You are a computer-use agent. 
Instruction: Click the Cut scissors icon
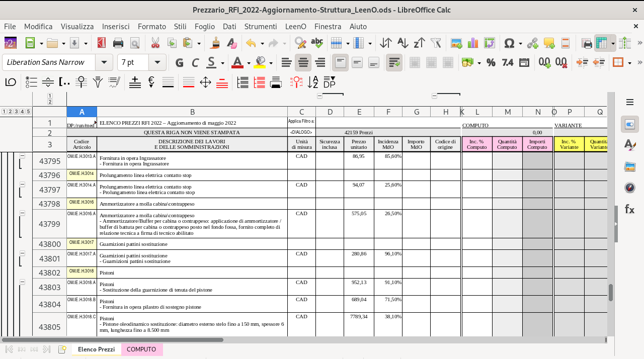coord(155,43)
